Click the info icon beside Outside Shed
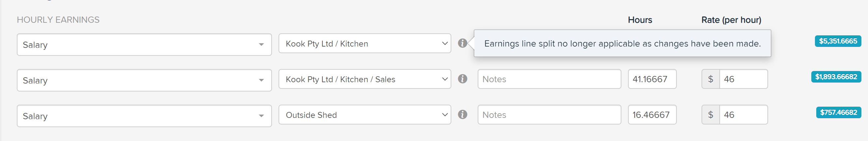 (462, 115)
